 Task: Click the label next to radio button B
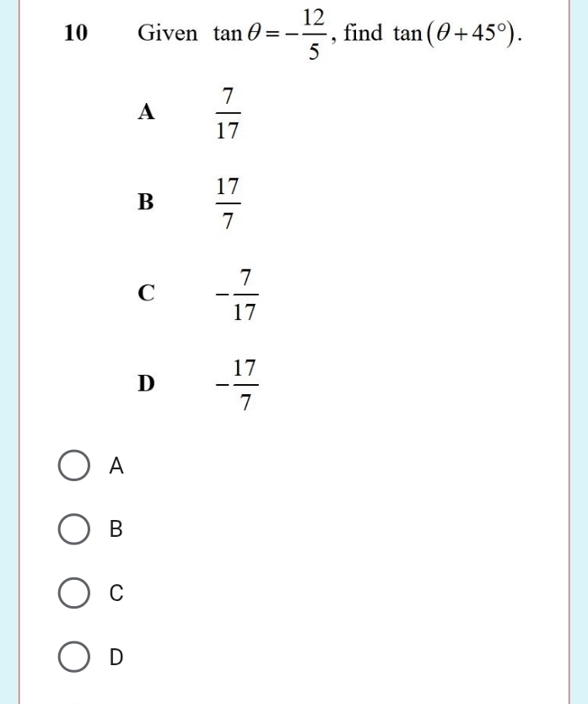(115, 528)
